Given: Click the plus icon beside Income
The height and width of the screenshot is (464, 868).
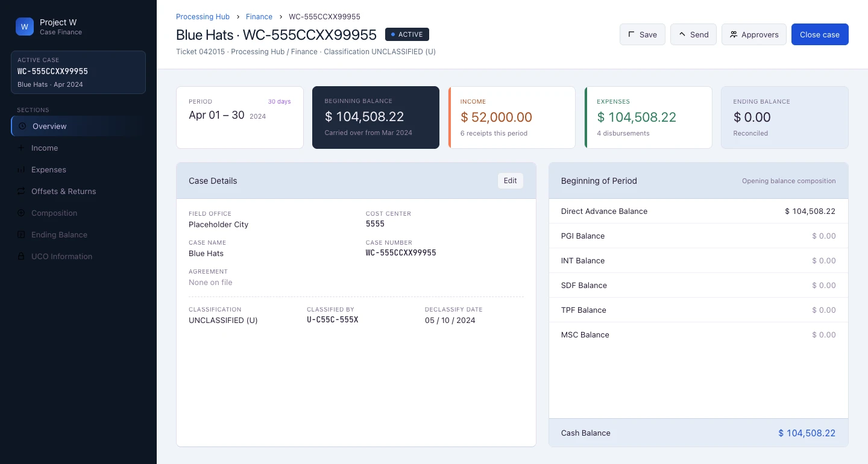Looking at the screenshot, I should 21,148.
